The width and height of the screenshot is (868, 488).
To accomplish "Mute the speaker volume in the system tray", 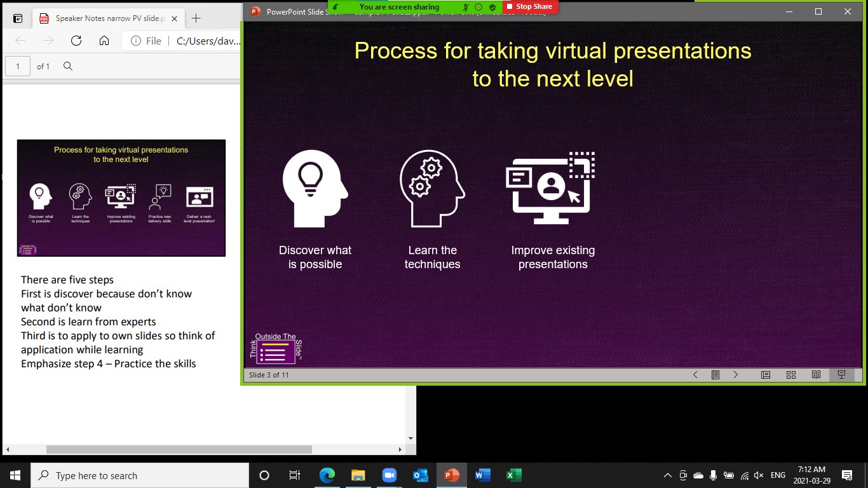I will (x=758, y=475).
